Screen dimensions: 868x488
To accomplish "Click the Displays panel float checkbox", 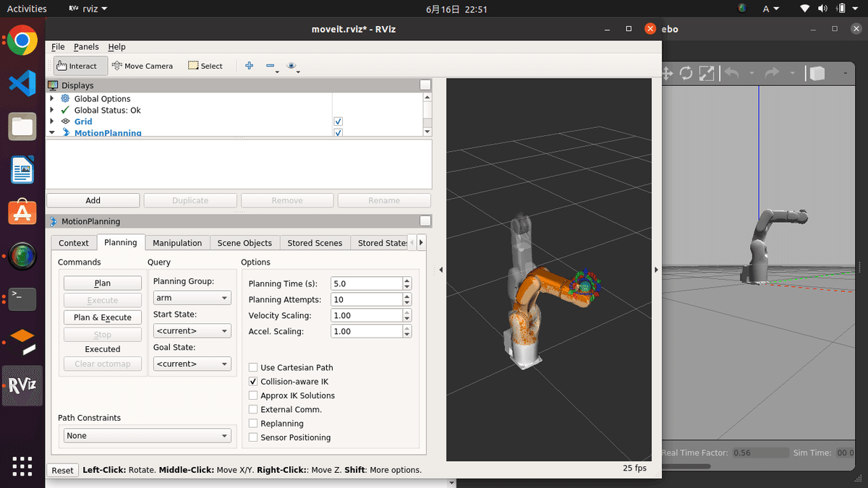I will 425,85.
